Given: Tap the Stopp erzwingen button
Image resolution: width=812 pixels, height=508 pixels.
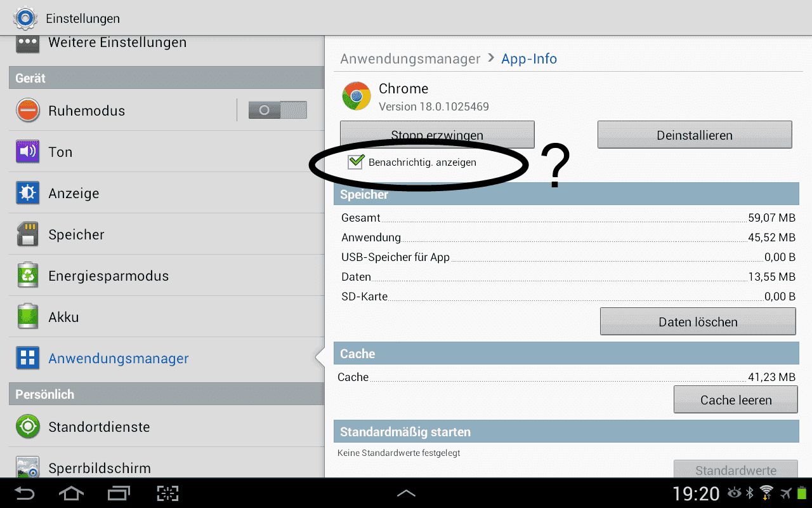Looking at the screenshot, I should click(x=437, y=135).
